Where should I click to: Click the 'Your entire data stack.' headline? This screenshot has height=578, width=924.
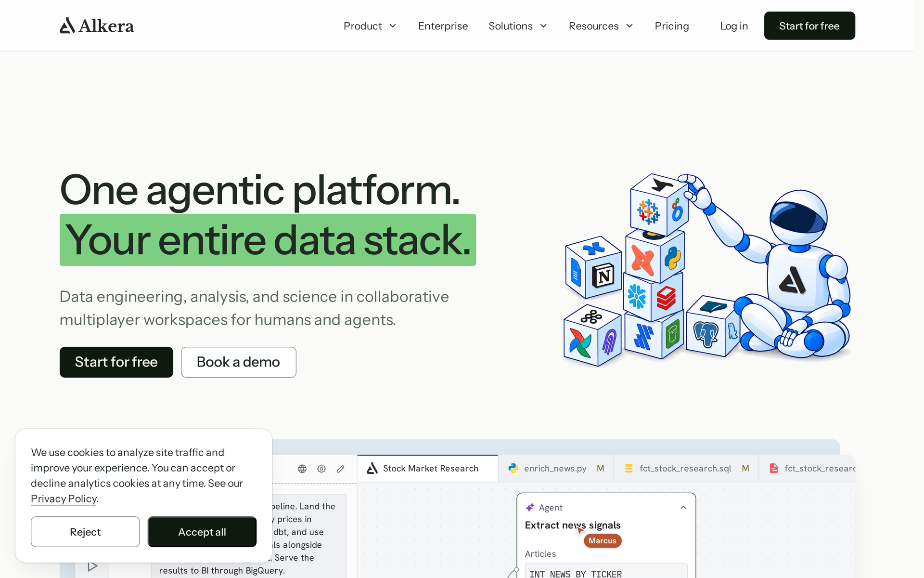[x=268, y=240]
